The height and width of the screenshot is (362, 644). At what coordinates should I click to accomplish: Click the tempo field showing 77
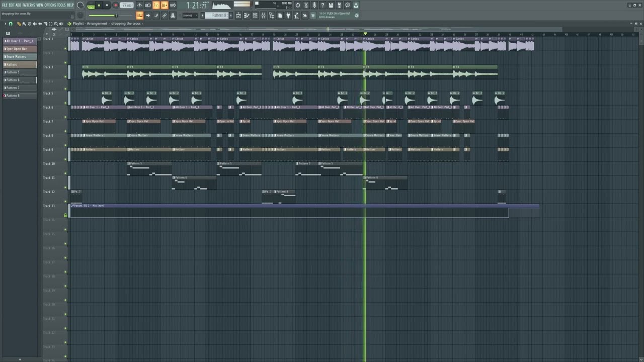127,5
